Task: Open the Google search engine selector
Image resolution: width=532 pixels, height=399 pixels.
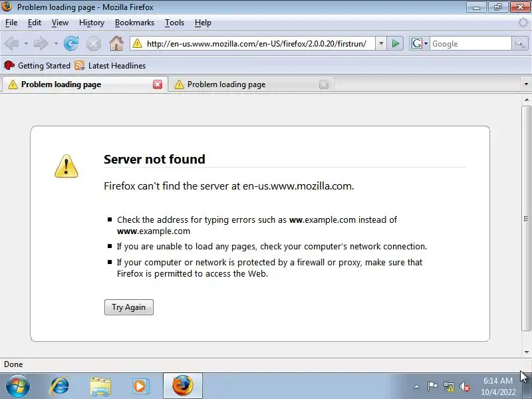Action: (x=420, y=43)
